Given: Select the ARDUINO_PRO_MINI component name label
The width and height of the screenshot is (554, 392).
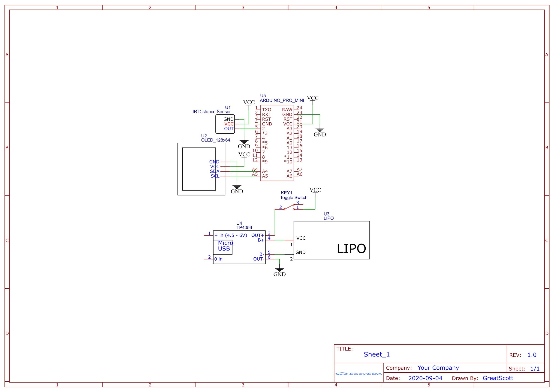Looking at the screenshot, I should click(282, 100).
